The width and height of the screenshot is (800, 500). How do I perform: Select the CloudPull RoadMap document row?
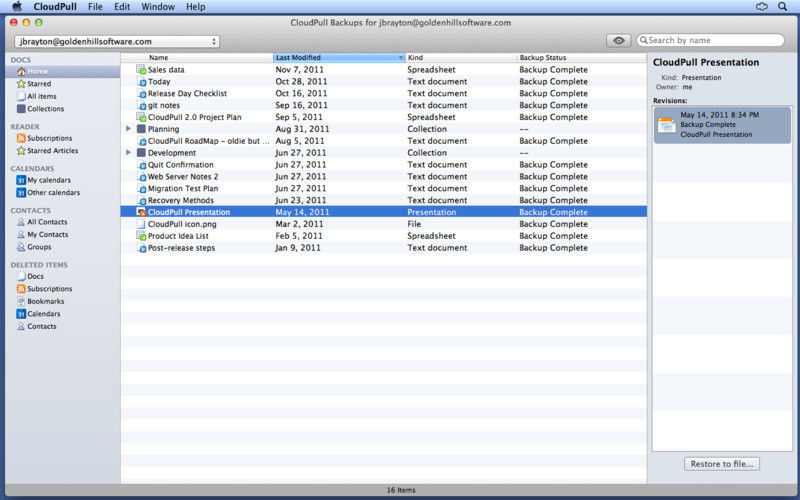click(x=384, y=141)
